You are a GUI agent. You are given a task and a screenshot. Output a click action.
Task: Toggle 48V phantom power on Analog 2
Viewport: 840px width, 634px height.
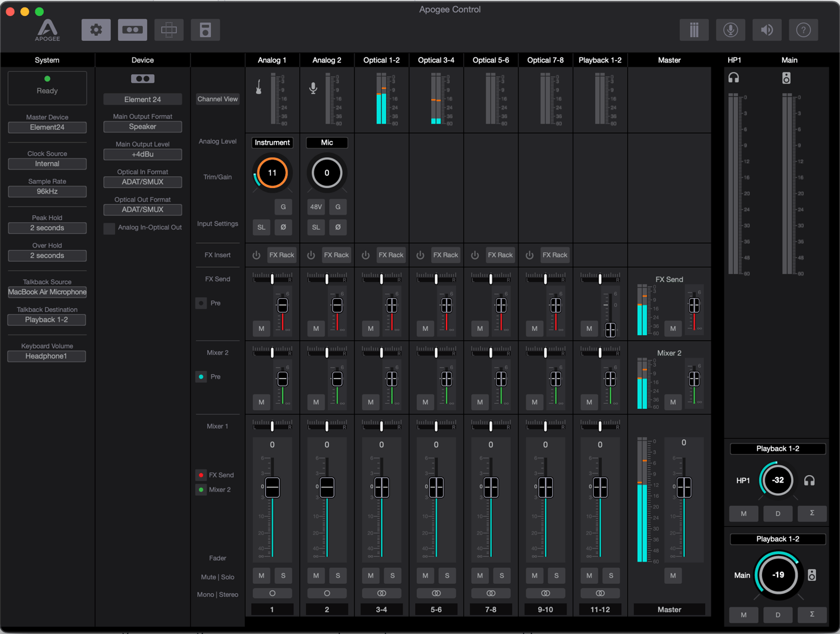pos(316,207)
